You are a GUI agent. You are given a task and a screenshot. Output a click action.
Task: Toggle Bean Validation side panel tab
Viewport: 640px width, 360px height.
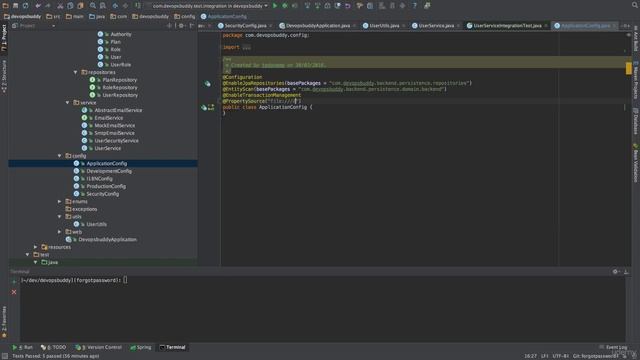click(636, 163)
